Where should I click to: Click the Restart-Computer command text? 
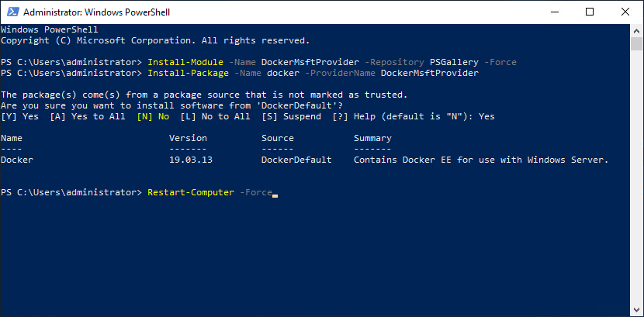click(x=190, y=192)
